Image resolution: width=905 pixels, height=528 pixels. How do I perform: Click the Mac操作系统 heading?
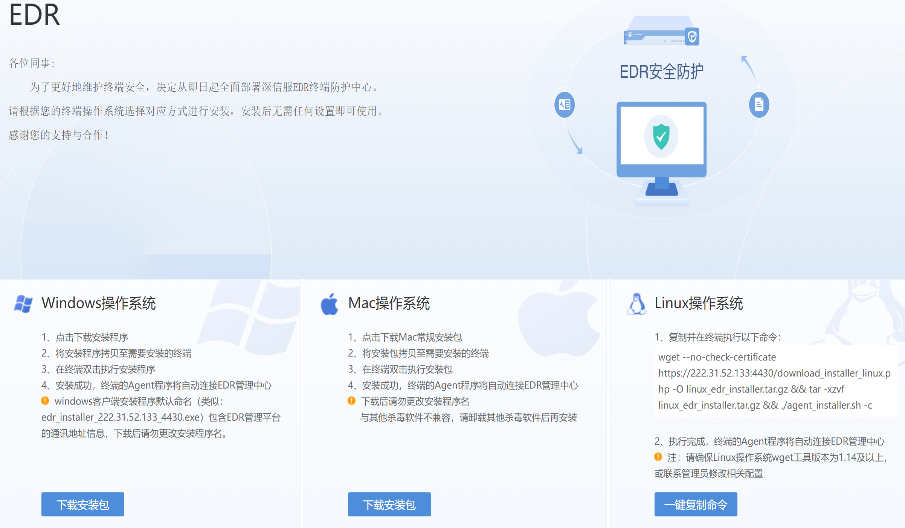click(389, 304)
